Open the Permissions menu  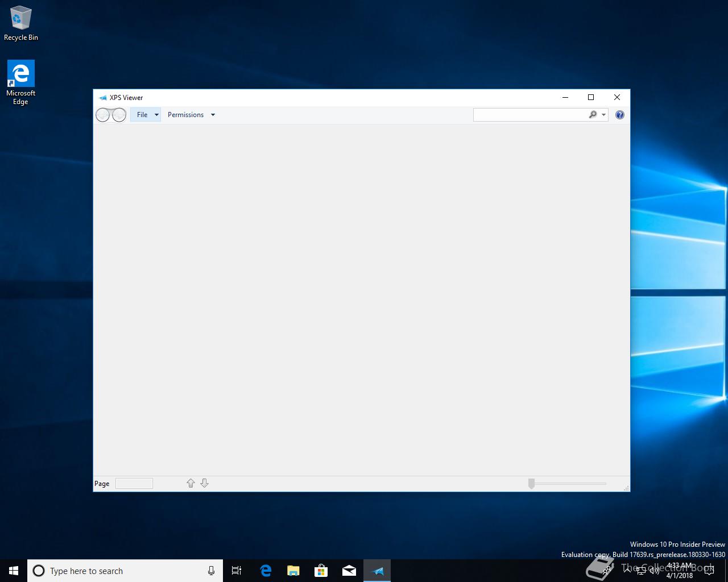(185, 115)
